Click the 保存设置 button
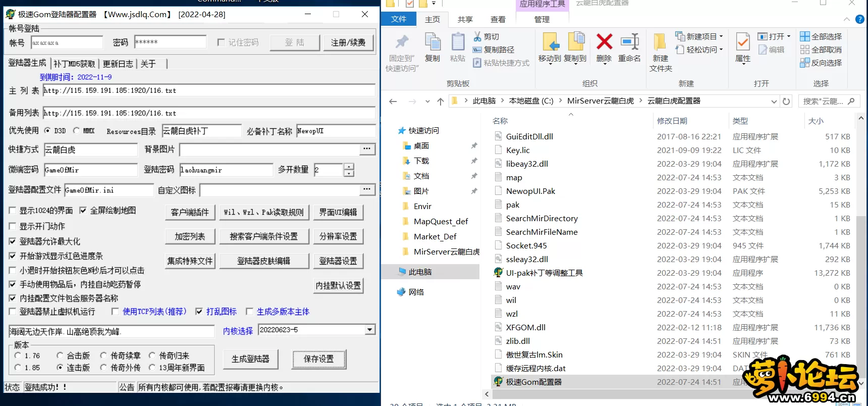Viewport: 868px width, 406px height. 319,359
